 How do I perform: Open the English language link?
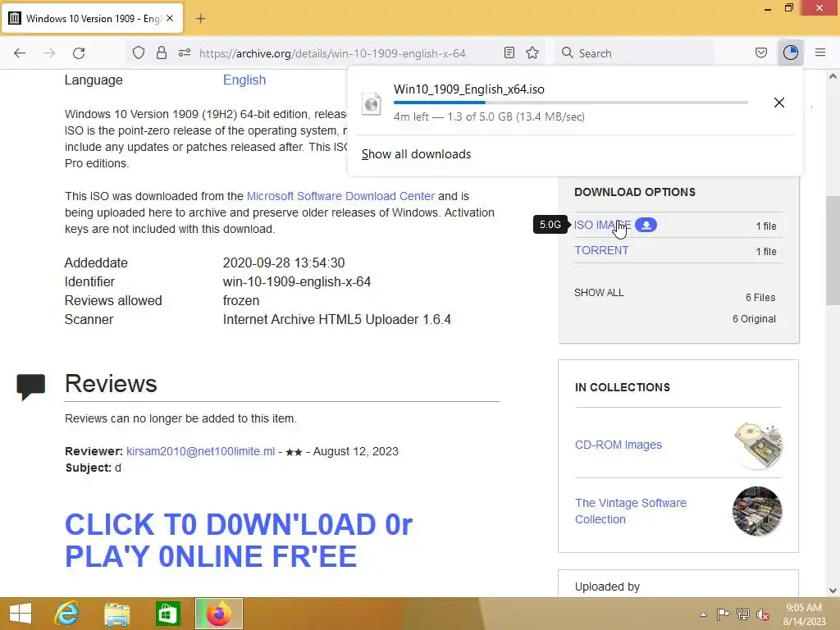tap(244, 80)
